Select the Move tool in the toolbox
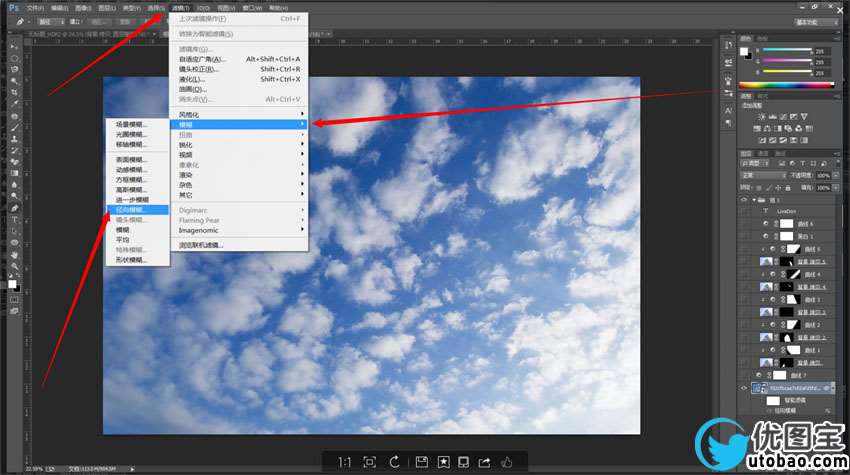The width and height of the screenshot is (850, 475). pyautogui.click(x=14, y=46)
